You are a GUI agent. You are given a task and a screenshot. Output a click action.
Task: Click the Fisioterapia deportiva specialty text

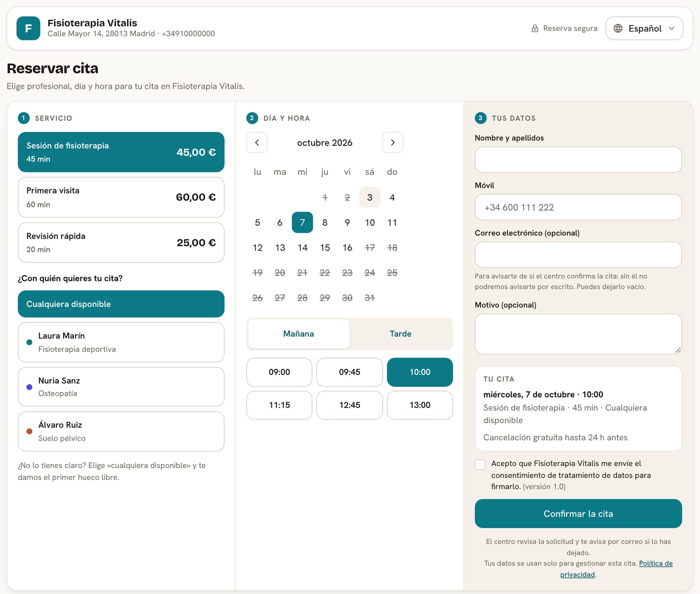coord(77,349)
